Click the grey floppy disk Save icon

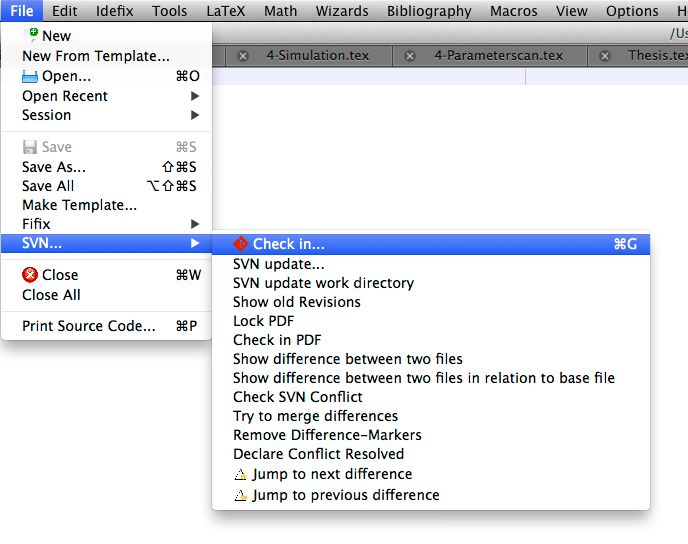(30, 147)
